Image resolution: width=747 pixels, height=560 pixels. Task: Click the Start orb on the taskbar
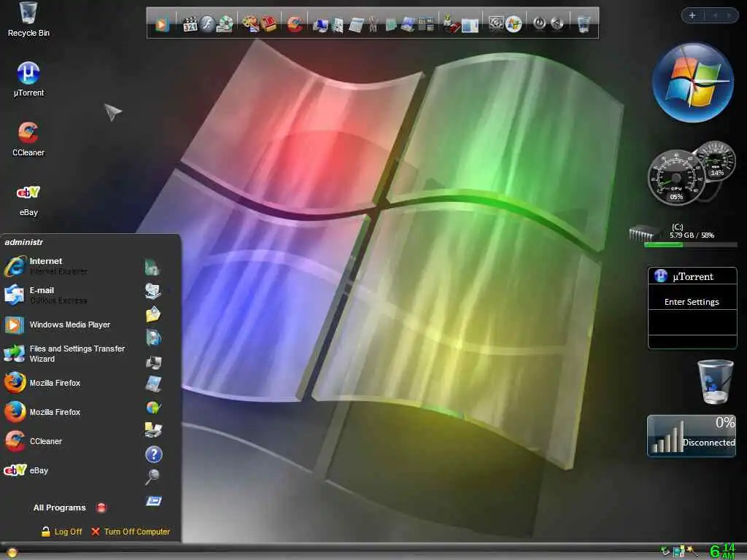12,553
